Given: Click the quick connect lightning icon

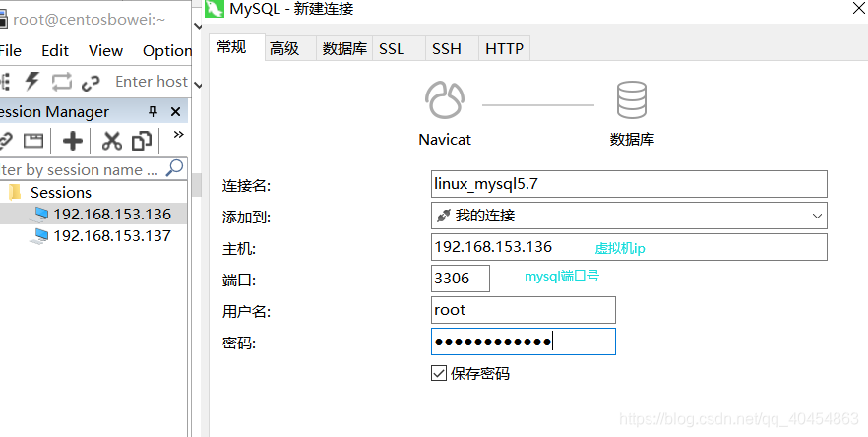Looking at the screenshot, I should 32,82.
